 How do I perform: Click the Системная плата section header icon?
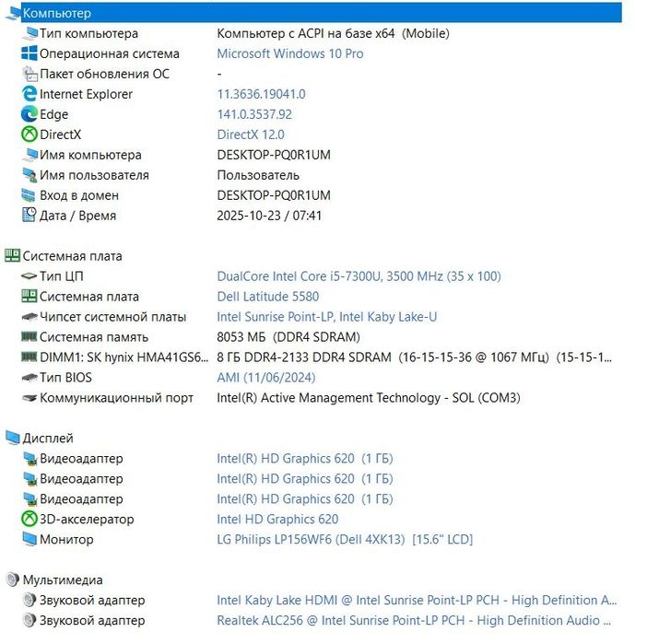(13, 255)
